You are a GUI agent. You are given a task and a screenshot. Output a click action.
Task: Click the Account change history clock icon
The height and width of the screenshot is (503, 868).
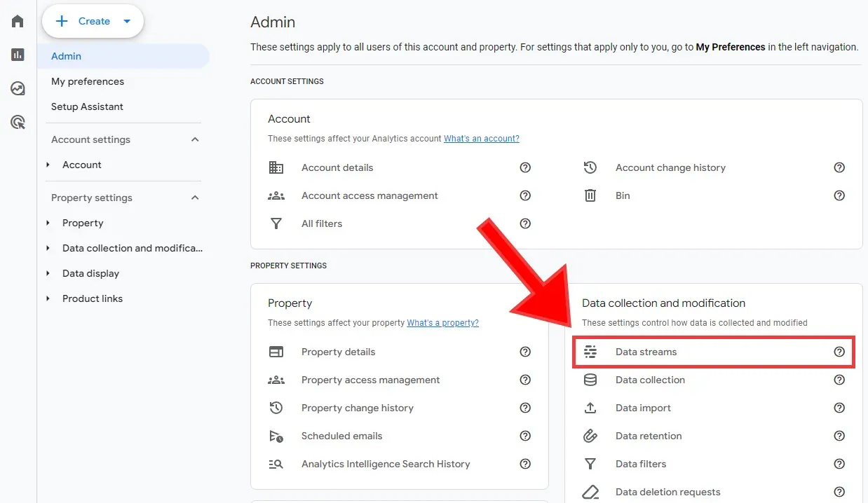(x=590, y=167)
